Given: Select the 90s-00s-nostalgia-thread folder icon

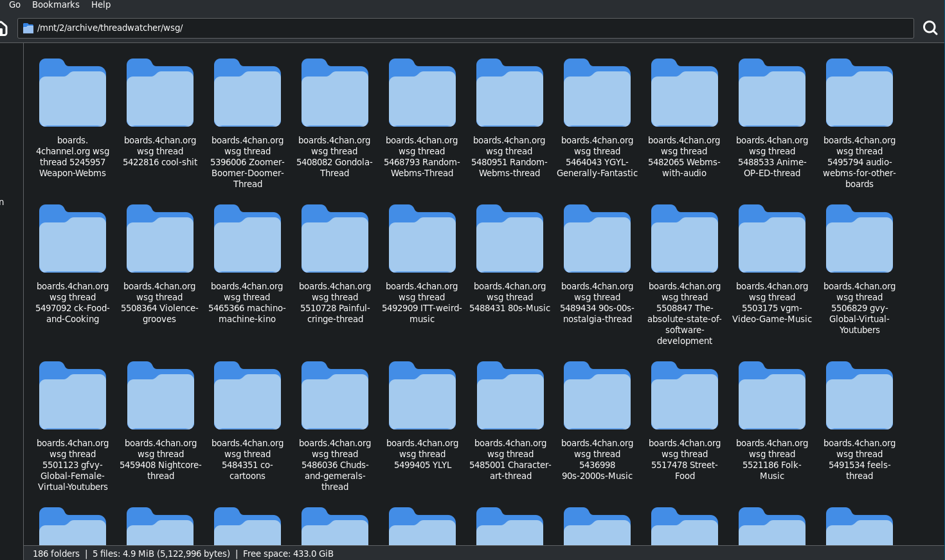Looking at the screenshot, I should tap(597, 239).
